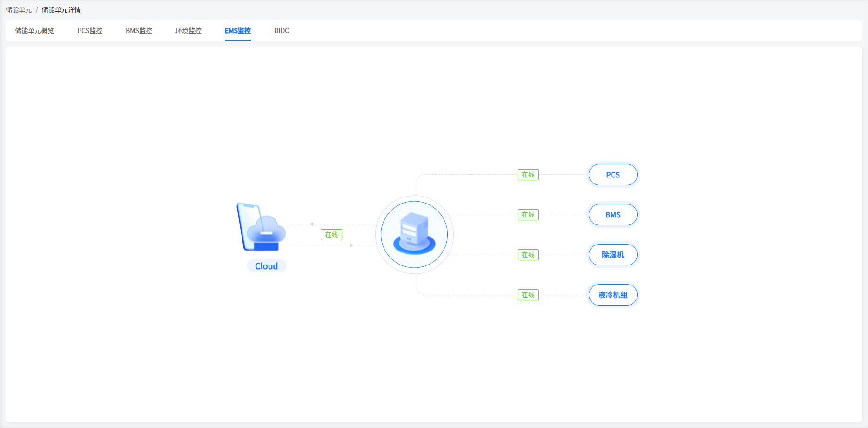Click the 在线 status tag on Cloud link
868x428 pixels.
[x=331, y=235]
